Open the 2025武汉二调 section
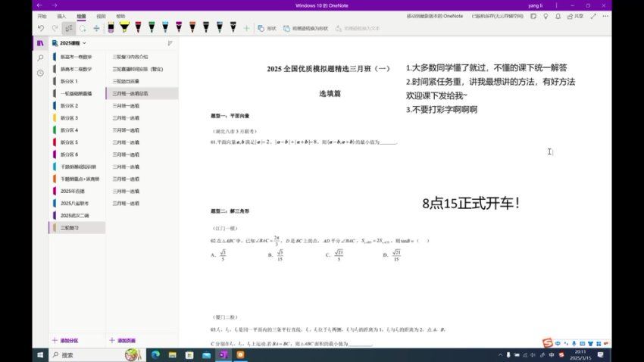644x362 pixels. click(77, 216)
